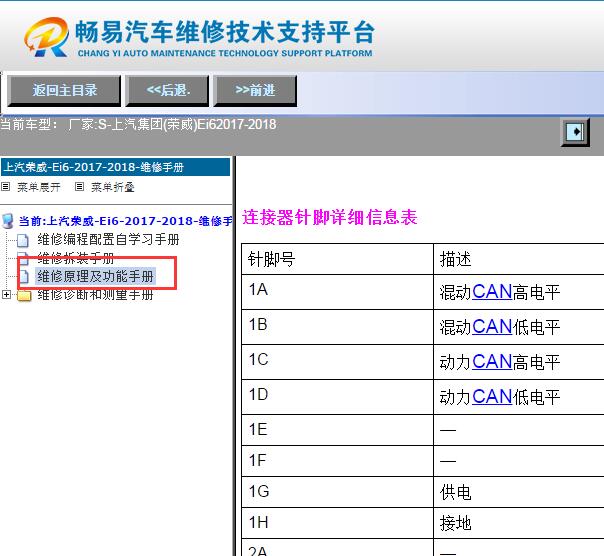Click the 菜单折叠 collapse icon
Screen dimensions: 604x556
[x=79, y=187]
